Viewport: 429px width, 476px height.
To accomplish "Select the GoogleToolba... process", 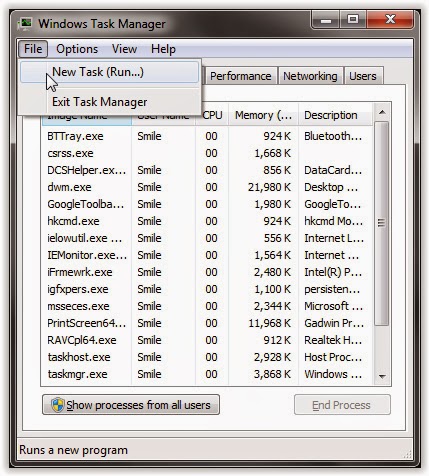I will click(x=207, y=204).
